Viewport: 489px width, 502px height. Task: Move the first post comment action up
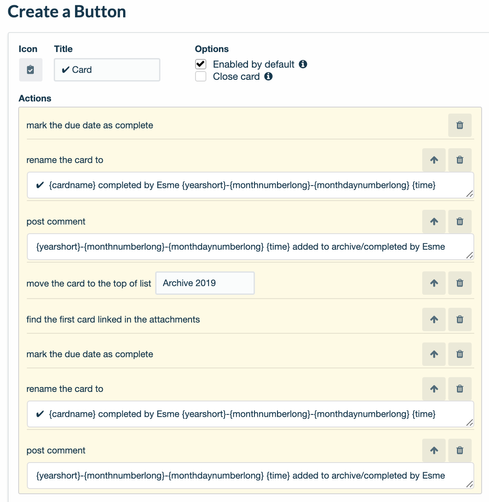(434, 221)
